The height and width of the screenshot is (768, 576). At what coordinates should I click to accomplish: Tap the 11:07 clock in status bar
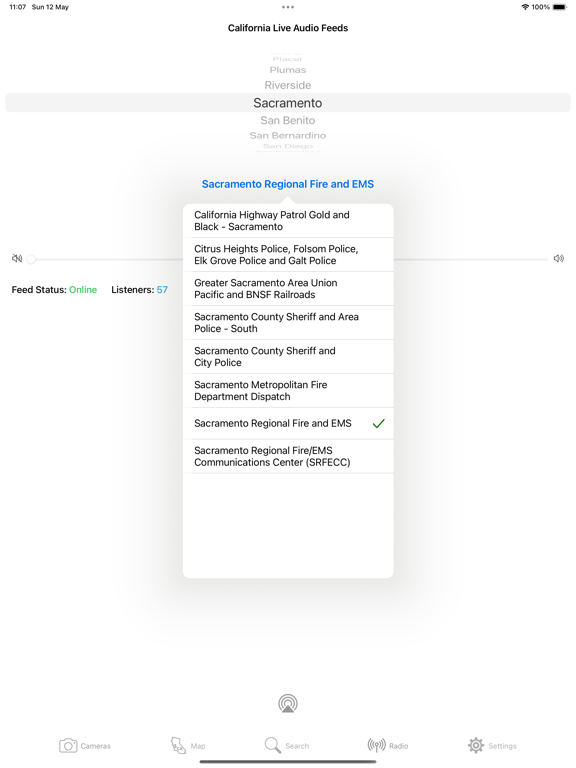18,7
